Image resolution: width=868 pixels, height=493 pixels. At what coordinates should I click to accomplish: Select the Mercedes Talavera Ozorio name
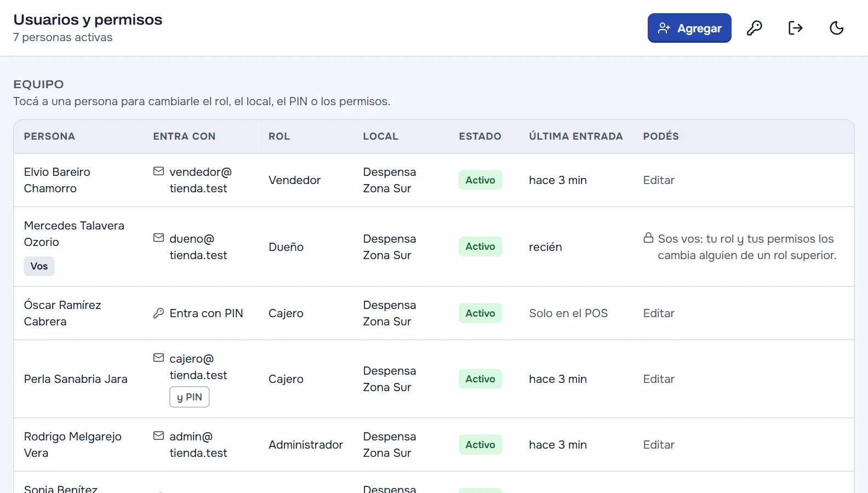tap(74, 234)
